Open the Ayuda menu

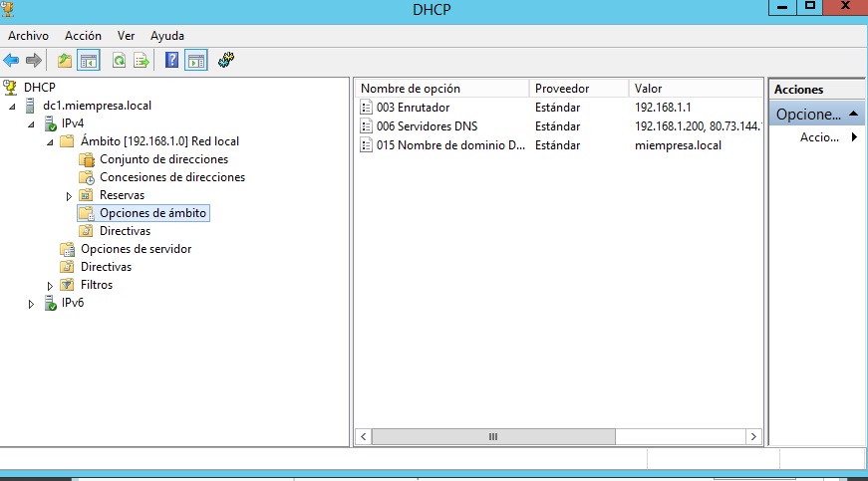click(x=167, y=35)
